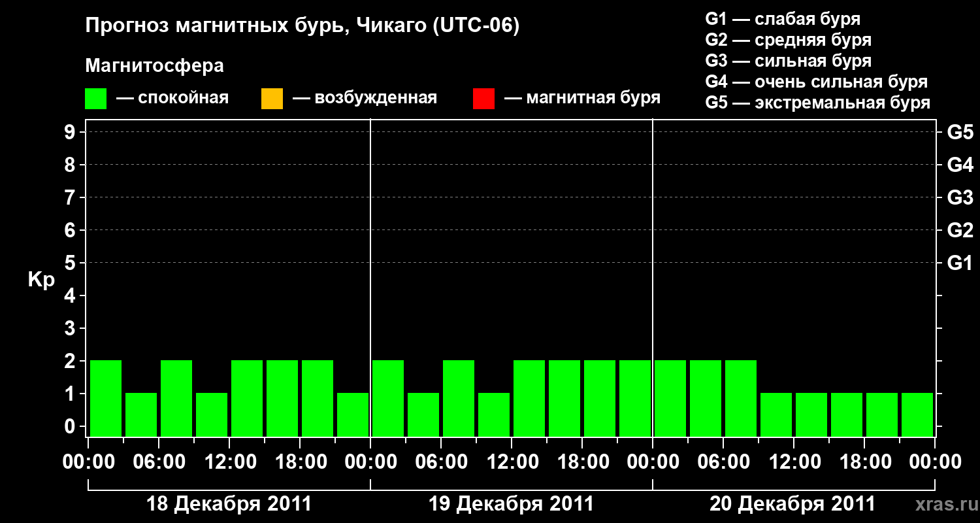Screen dimensions: 980x523
Task: Click the '19 Декабря 2011' date label
Action: point(512,504)
